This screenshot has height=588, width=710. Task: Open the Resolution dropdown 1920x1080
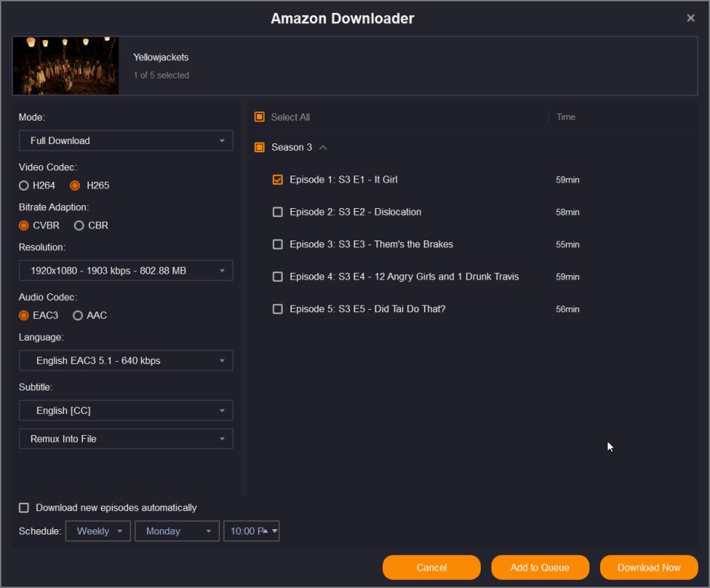[125, 271]
